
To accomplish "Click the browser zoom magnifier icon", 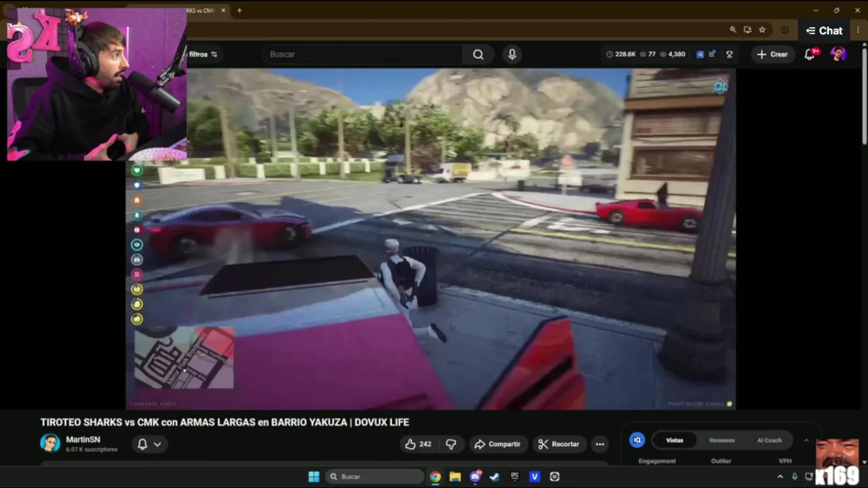I will [733, 30].
